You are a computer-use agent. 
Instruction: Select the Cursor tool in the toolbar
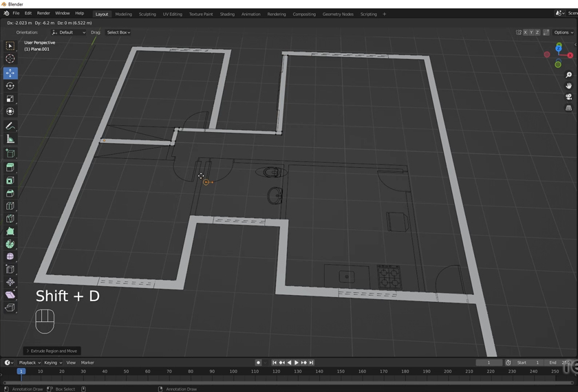(10, 58)
